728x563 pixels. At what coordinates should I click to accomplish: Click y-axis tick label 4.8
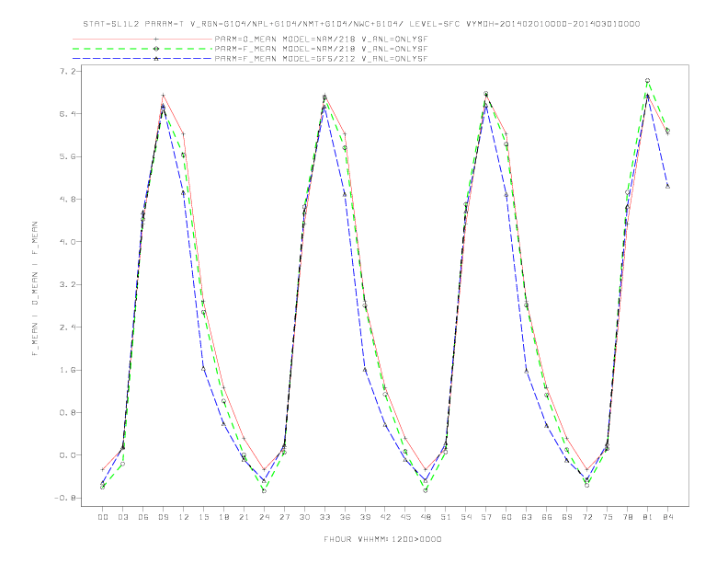[67, 200]
